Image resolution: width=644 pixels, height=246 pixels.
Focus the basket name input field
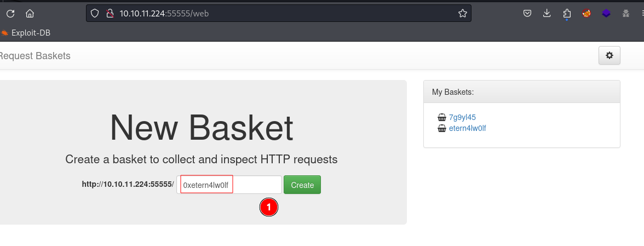click(x=229, y=185)
